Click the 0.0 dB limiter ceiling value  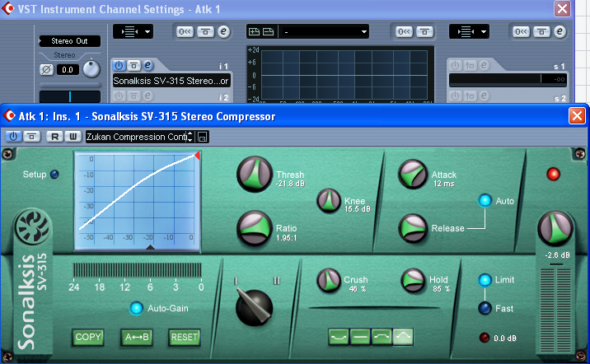[x=505, y=338]
